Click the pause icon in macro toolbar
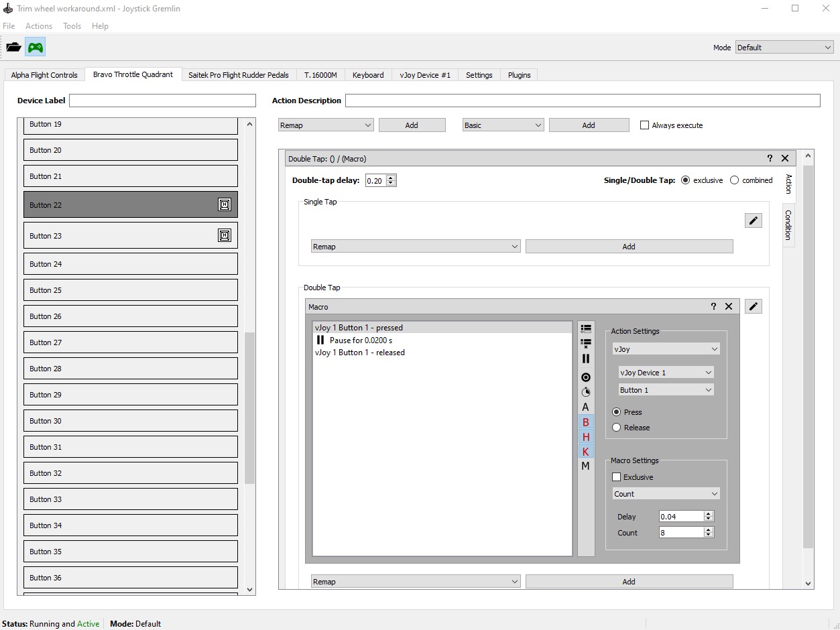The height and width of the screenshot is (630, 840). point(586,359)
